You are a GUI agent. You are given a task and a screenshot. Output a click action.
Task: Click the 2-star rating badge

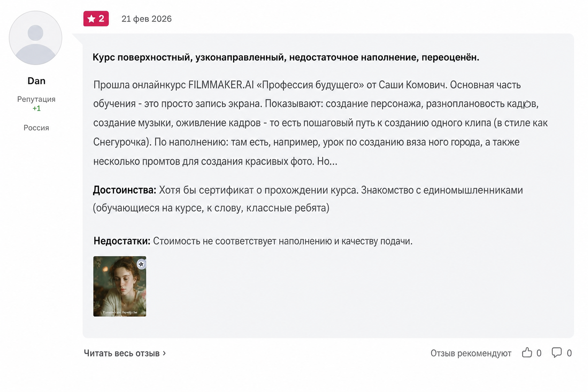point(96,18)
